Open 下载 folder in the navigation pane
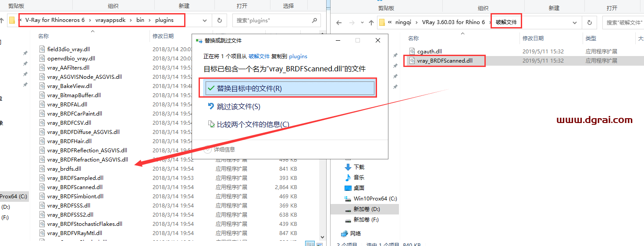This screenshot has width=644, height=246. point(359,167)
